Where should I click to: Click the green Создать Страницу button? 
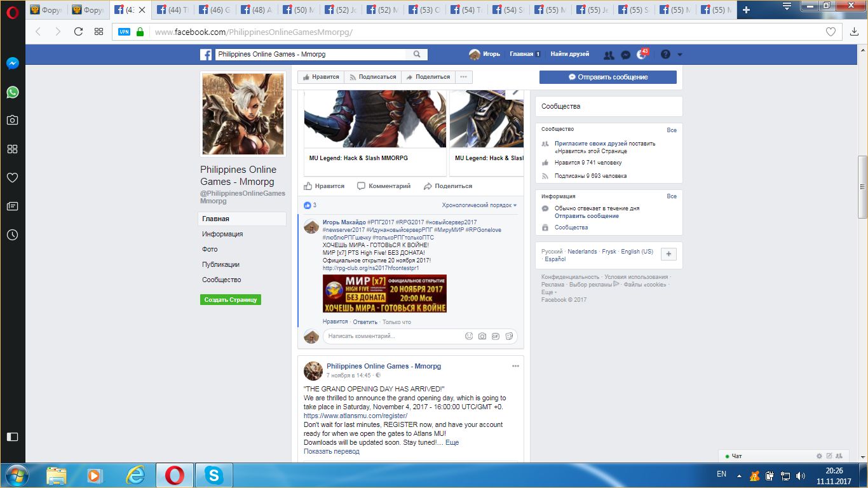click(230, 300)
